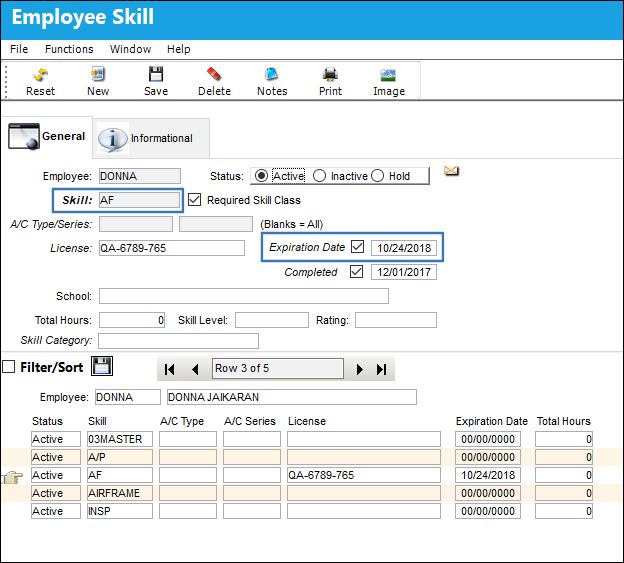Click the Skill field containing AF

coord(139,200)
